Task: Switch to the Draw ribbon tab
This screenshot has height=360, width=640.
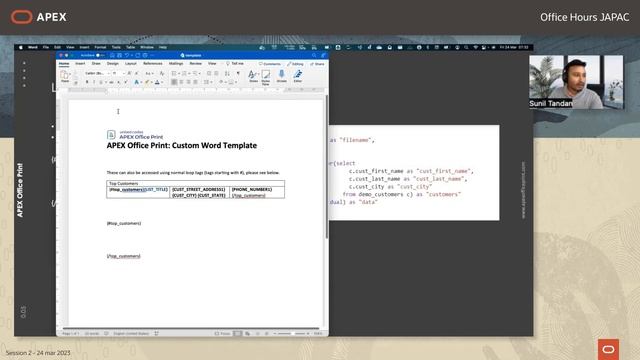Action: pos(96,64)
